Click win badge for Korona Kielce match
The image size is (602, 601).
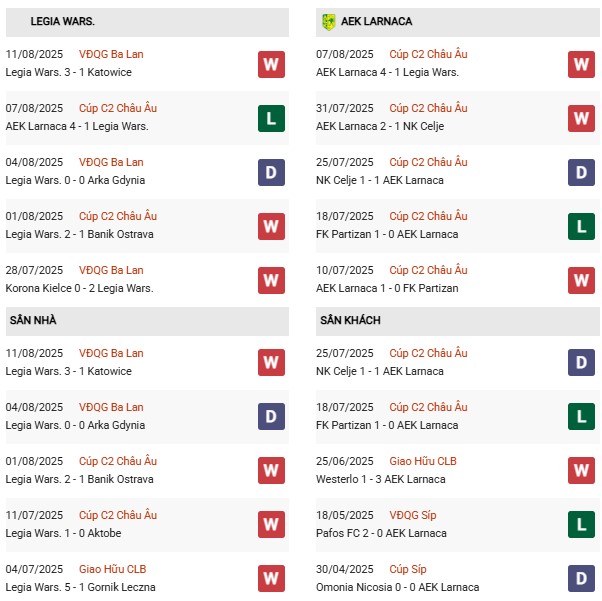tap(271, 280)
